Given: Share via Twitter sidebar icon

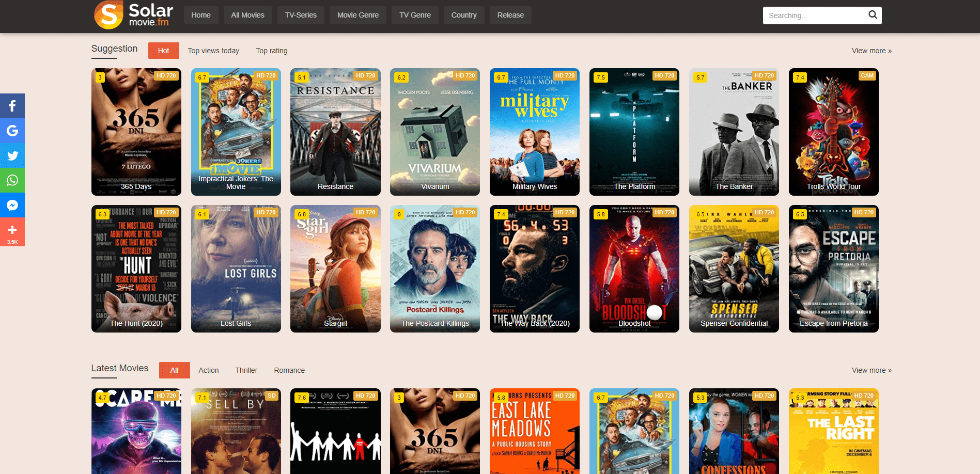Looking at the screenshot, I should click(12, 155).
